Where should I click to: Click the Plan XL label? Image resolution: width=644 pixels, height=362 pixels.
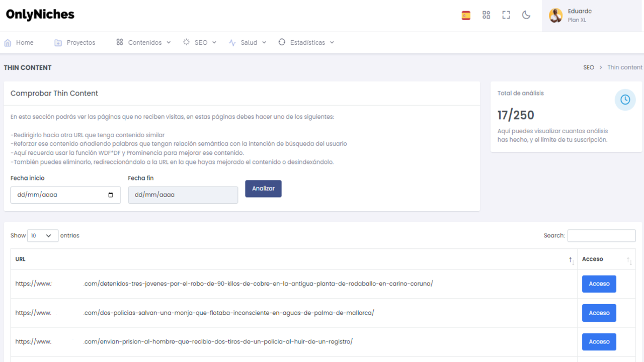pos(577,20)
